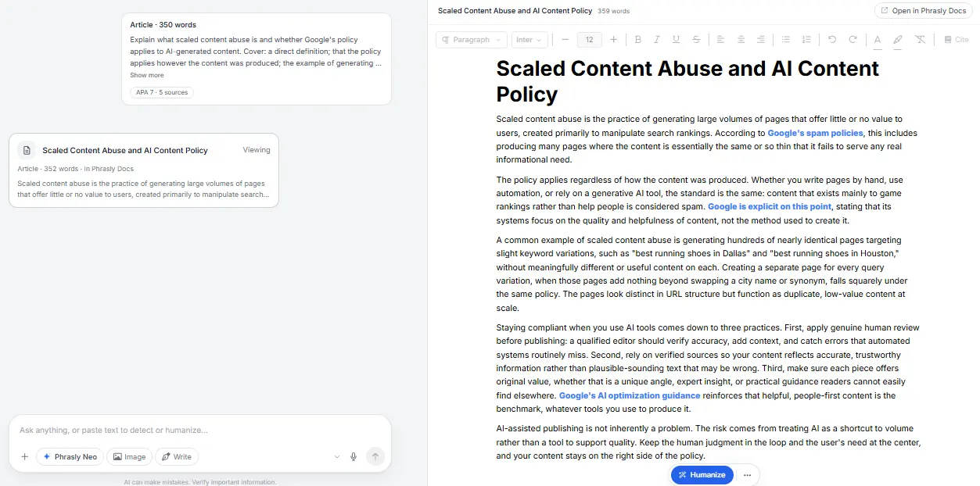Image resolution: width=980 pixels, height=486 pixels.
Task: Click 'AI can make mistakes' disclaimer text
Action: [200, 482]
